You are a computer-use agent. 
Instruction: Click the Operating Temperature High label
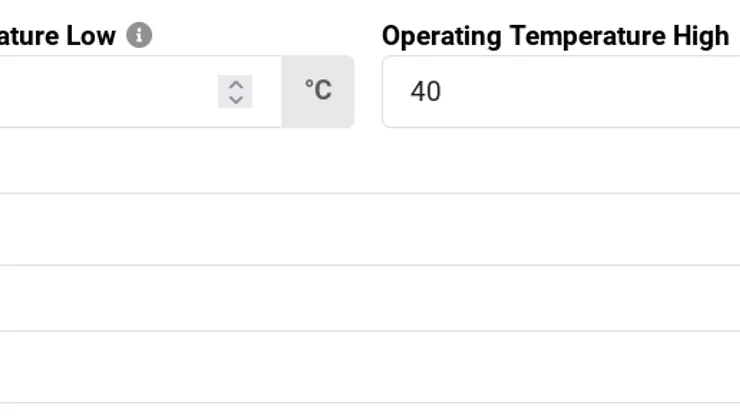(555, 36)
